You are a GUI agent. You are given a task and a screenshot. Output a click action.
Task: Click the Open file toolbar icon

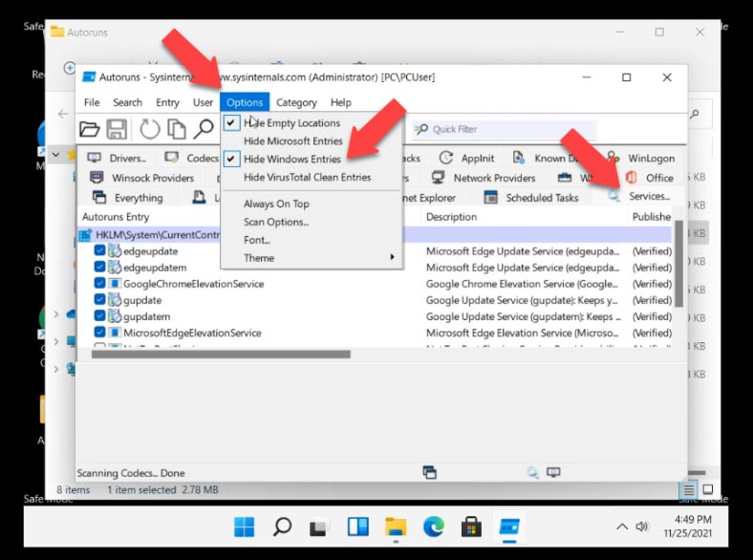[89, 129]
